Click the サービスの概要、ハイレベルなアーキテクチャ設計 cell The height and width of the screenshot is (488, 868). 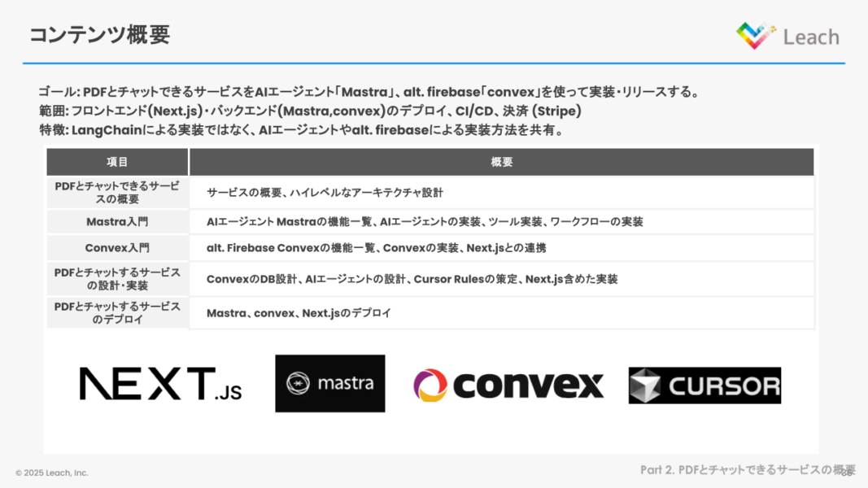pos(325,193)
